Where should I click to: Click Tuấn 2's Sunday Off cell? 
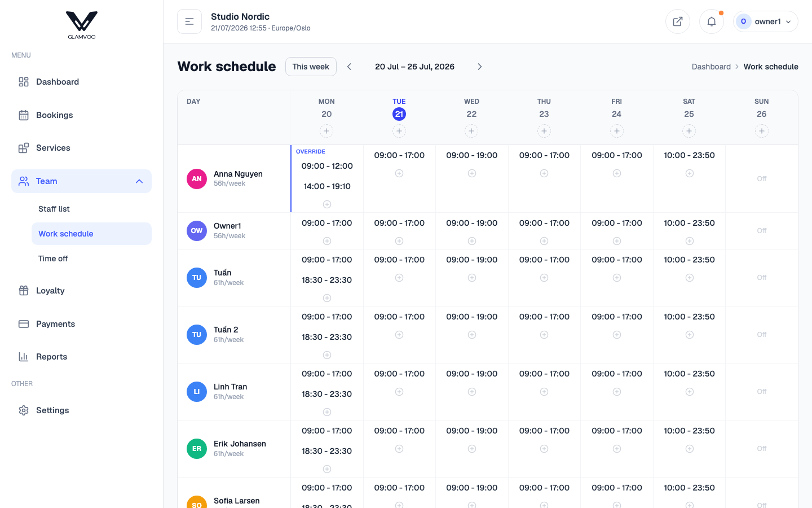pyautogui.click(x=762, y=335)
